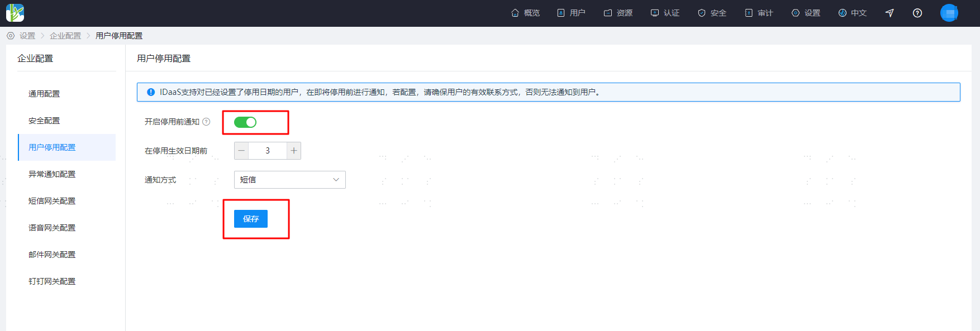Select 通用配置 in sidebar
This screenshot has height=331, width=980.
[66, 94]
